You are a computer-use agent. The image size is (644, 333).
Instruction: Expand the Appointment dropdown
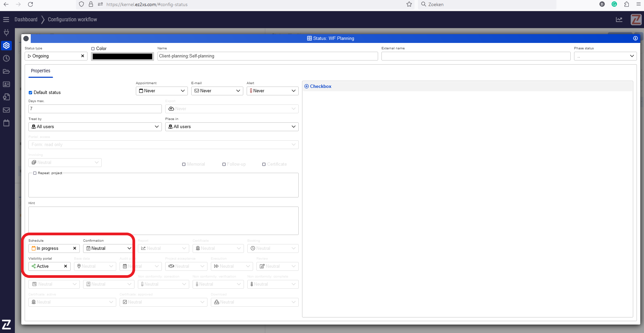162,91
